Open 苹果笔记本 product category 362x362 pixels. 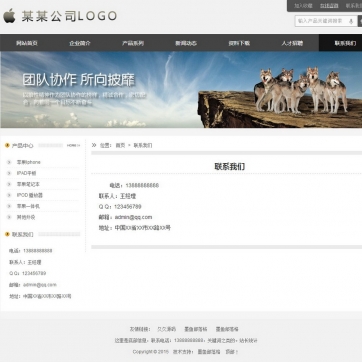pyautogui.click(x=28, y=184)
